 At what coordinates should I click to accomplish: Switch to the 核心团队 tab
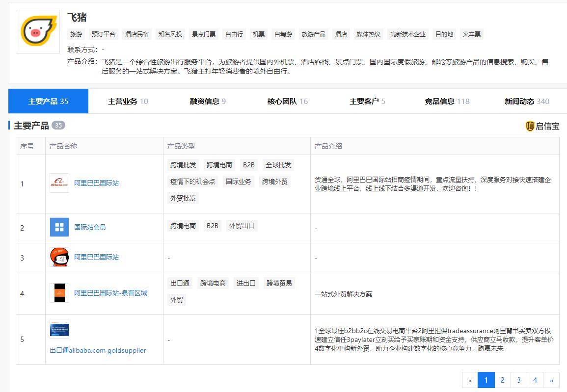click(x=288, y=101)
